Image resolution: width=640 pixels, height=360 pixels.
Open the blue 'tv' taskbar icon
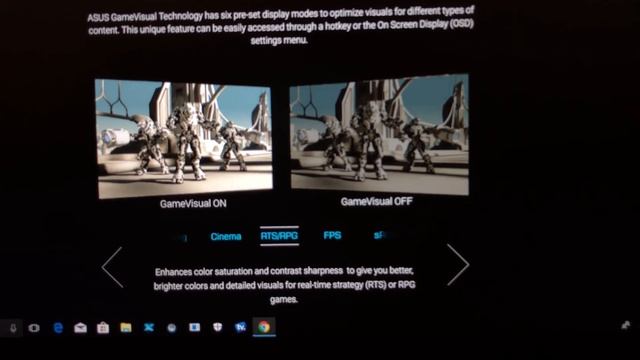(x=240, y=327)
